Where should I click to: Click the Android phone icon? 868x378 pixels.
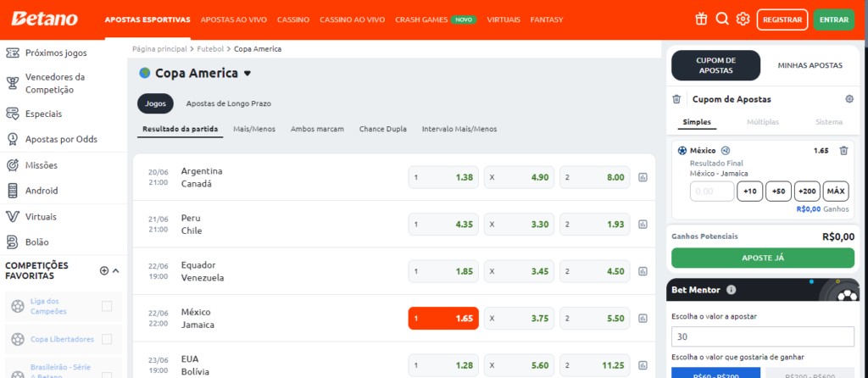click(12, 191)
